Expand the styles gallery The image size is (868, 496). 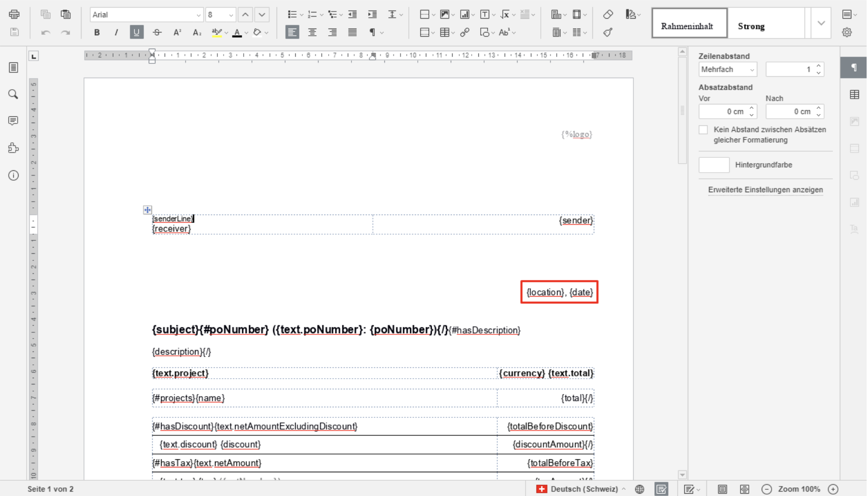(821, 23)
